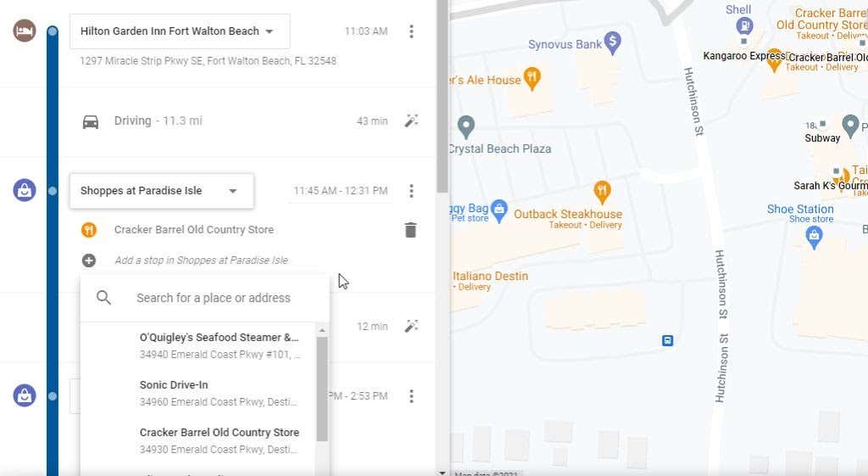This screenshot has width=868, height=476.
Task: Expand Hilton Garden Inn Fort Walton Beach dropdown
Action: (270, 31)
